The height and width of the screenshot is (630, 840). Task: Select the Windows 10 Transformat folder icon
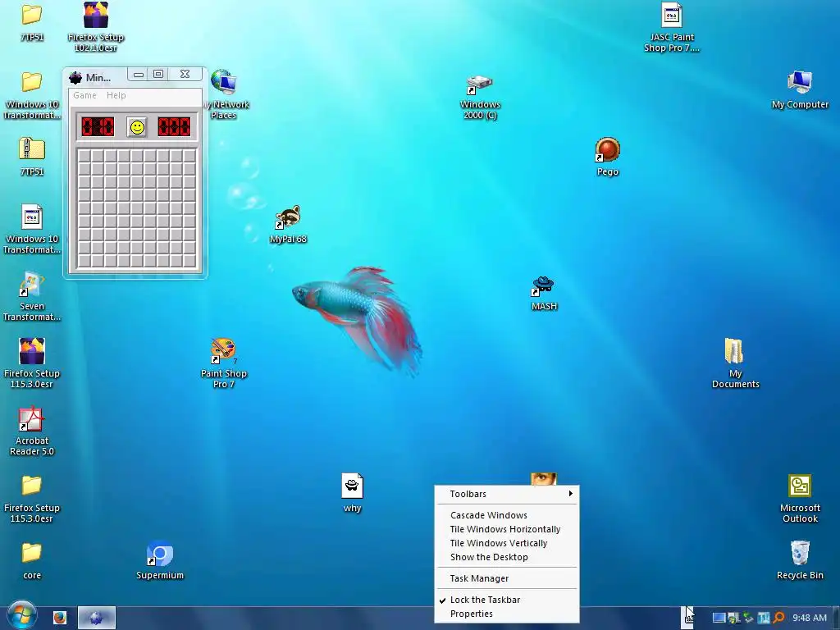[32, 82]
